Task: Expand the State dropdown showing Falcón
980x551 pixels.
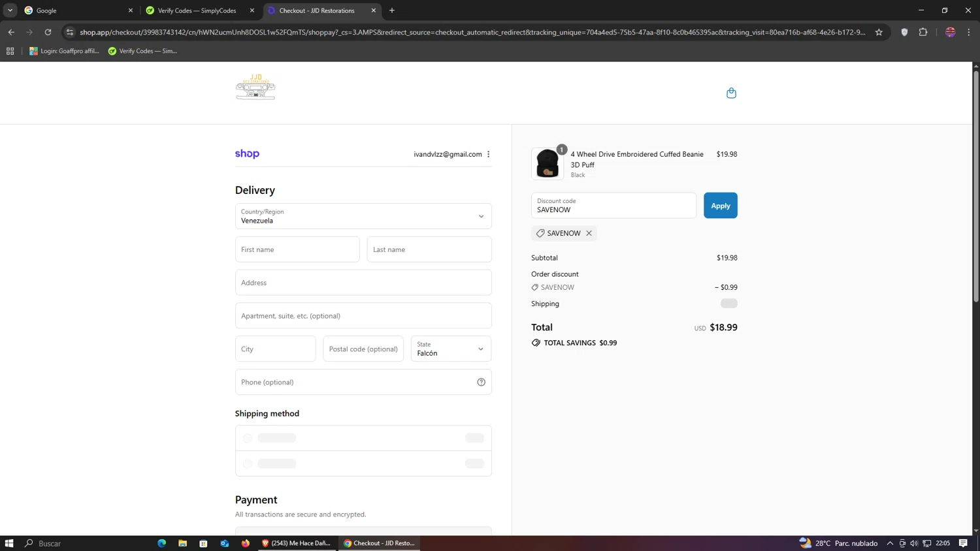Action: click(x=451, y=349)
